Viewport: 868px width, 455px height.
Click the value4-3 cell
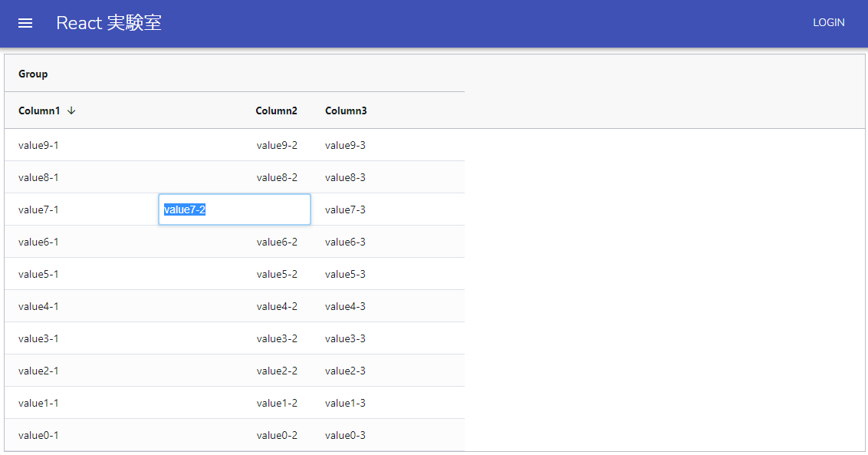click(345, 305)
